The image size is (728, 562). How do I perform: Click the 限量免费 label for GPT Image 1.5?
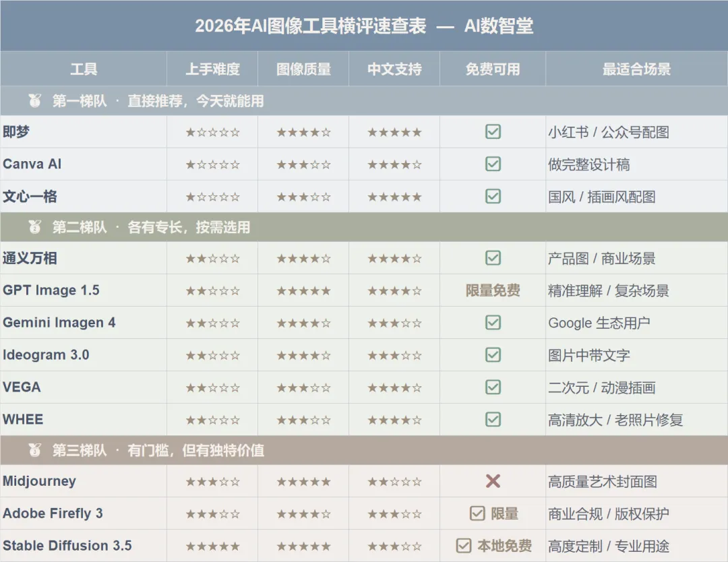click(x=493, y=290)
